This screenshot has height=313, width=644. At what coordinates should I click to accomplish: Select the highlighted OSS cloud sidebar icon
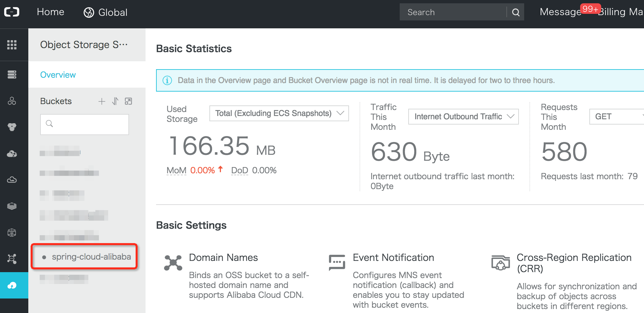tap(12, 285)
